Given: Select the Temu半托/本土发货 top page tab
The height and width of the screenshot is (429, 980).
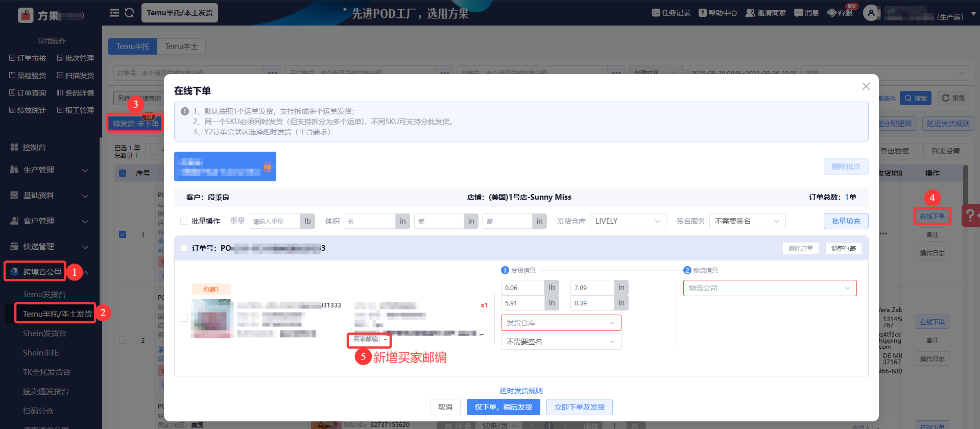Looking at the screenshot, I should click(180, 13).
